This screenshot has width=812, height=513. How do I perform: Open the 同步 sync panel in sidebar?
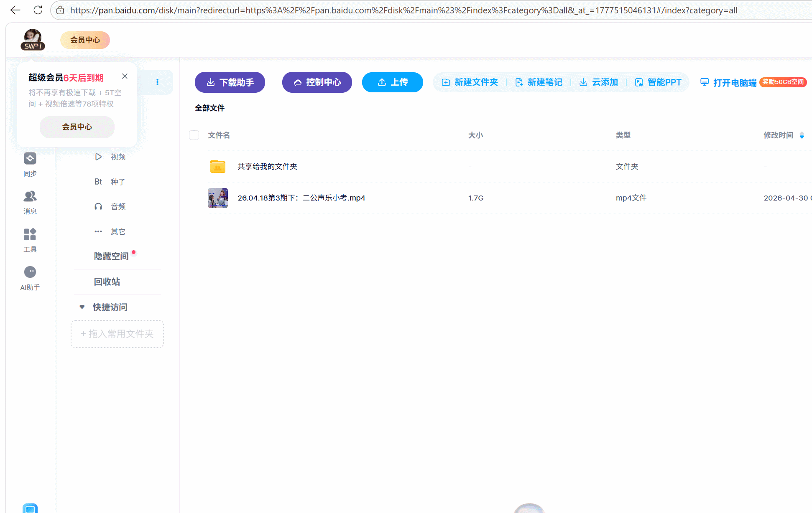30,164
